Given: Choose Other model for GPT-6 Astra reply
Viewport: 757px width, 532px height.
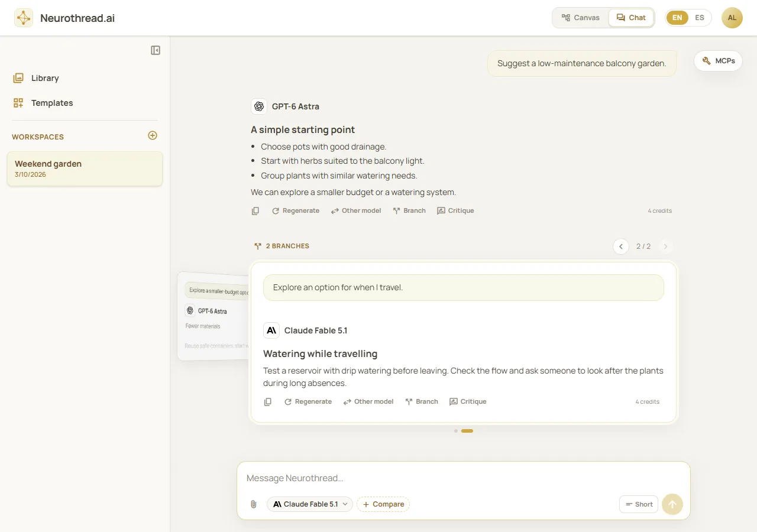Looking at the screenshot, I should pyautogui.click(x=356, y=211).
